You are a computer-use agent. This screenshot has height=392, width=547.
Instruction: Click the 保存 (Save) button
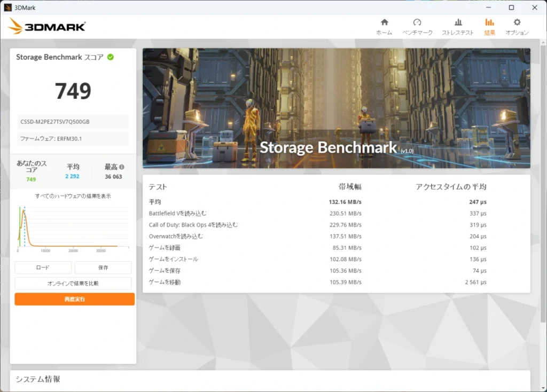(103, 268)
